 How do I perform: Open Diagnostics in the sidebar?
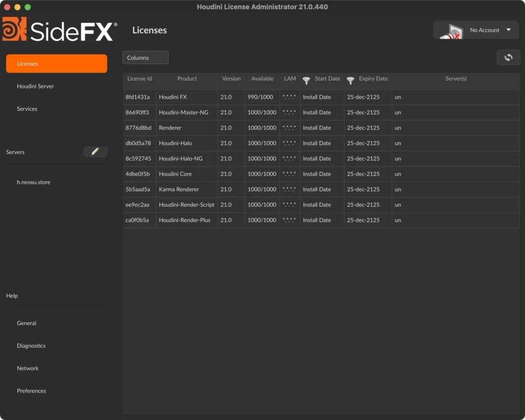tap(31, 345)
